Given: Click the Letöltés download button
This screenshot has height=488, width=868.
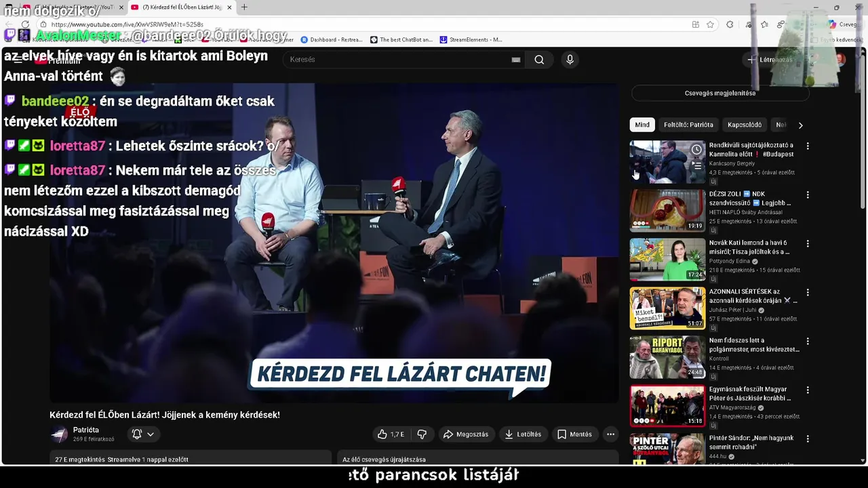Looking at the screenshot, I should tap(523, 434).
